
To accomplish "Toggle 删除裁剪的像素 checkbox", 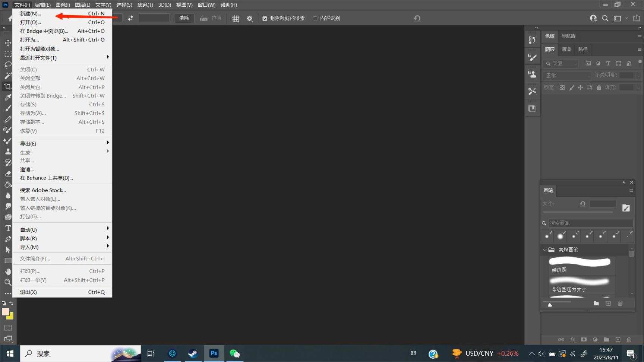I will click(x=265, y=18).
